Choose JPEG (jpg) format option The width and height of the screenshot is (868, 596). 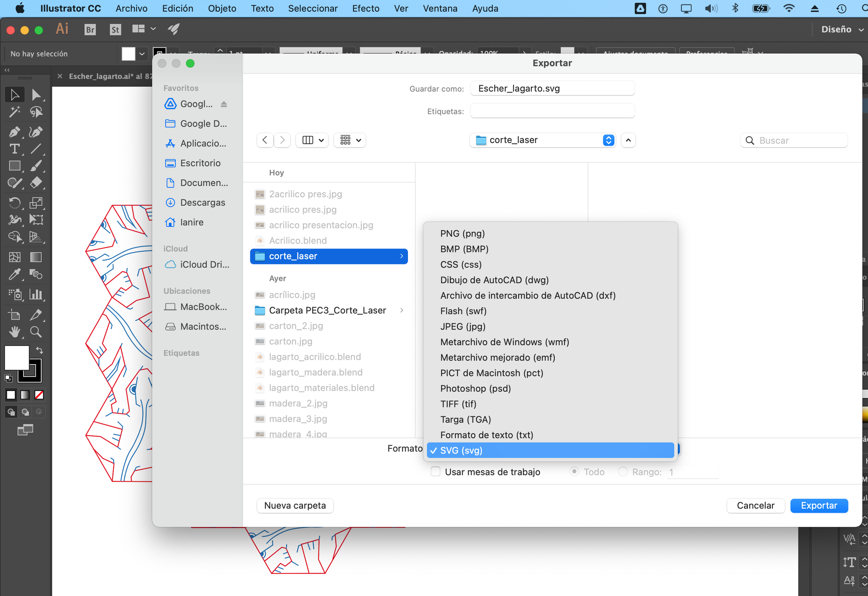pyautogui.click(x=550, y=326)
